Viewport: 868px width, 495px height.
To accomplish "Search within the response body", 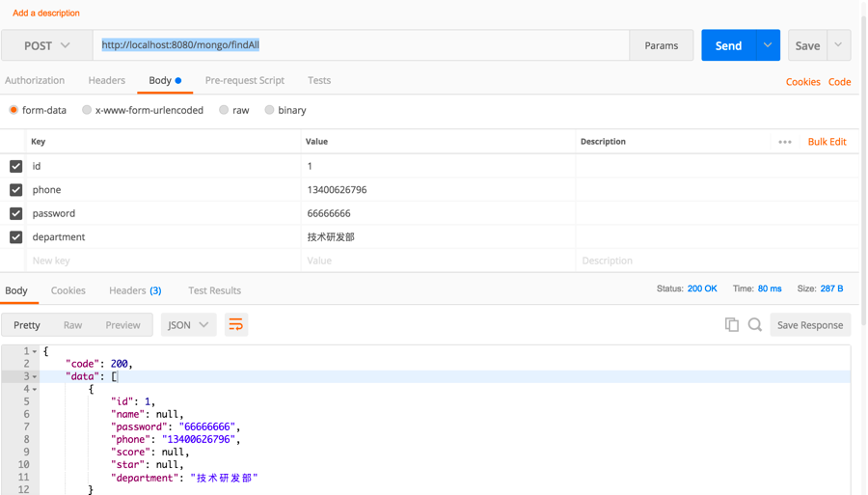I will tap(755, 325).
